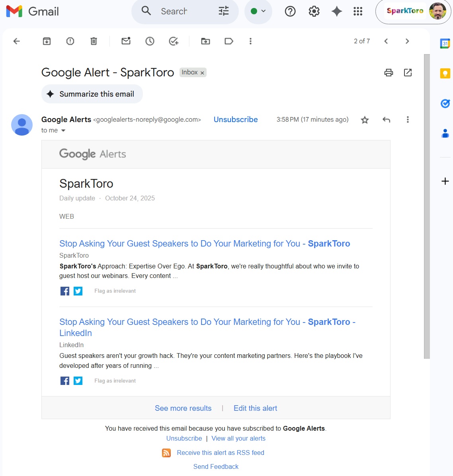The width and height of the screenshot is (453, 476).
Task: Show advanced search options
Action: 224,11
